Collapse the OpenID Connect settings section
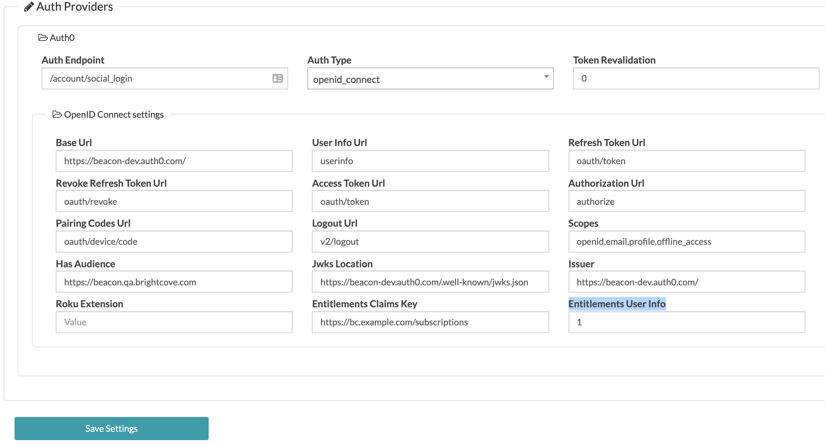825x445 pixels. coord(113,115)
